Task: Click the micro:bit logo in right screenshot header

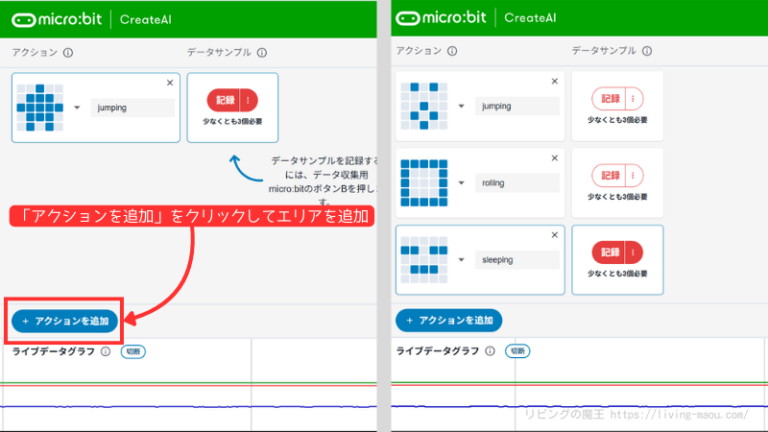Action: click(440, 18)
